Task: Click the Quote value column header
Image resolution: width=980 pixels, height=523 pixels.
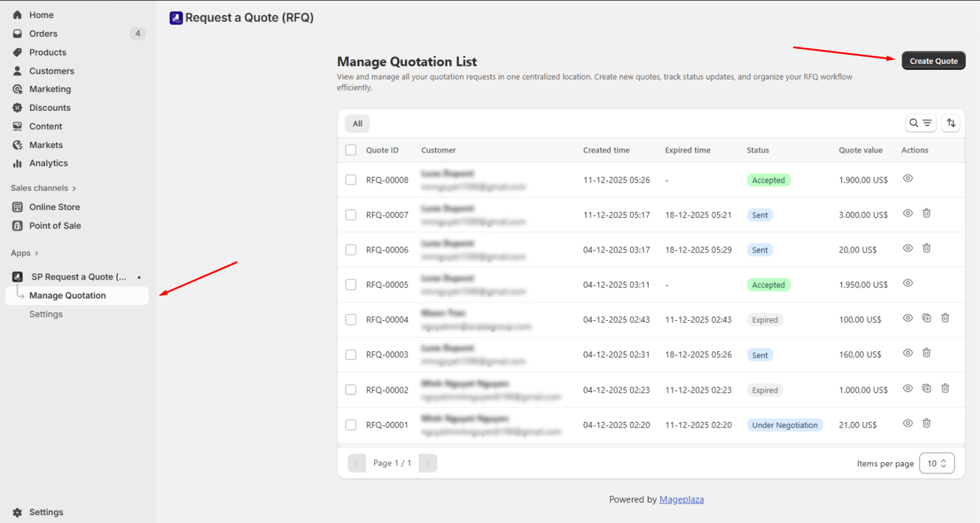Action: pyautogui.click(x=861, y=150)
